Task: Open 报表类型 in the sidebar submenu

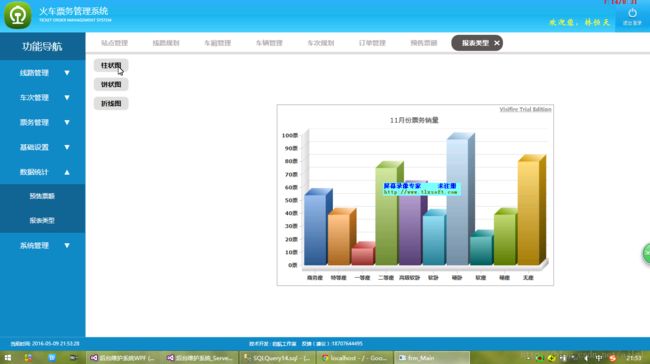Action: coord(42,221)
